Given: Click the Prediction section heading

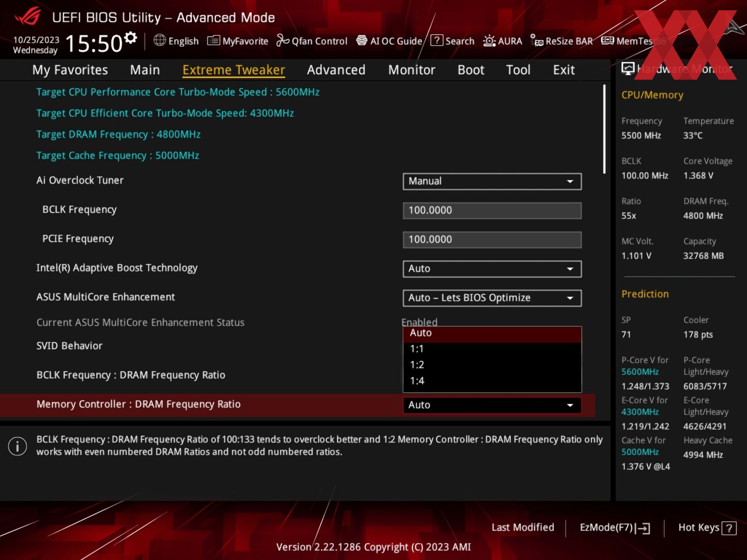Looking at the screenshot, I should click(x=645, y=294).
